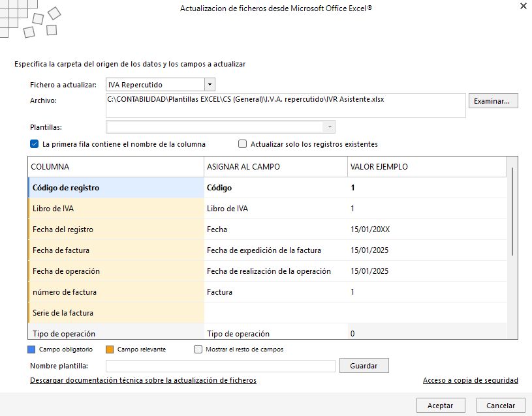Open the Fichero a actualizar dropdown
Image resolution: width=532 pixels, height=416 pixels.
tap(210, 84)
